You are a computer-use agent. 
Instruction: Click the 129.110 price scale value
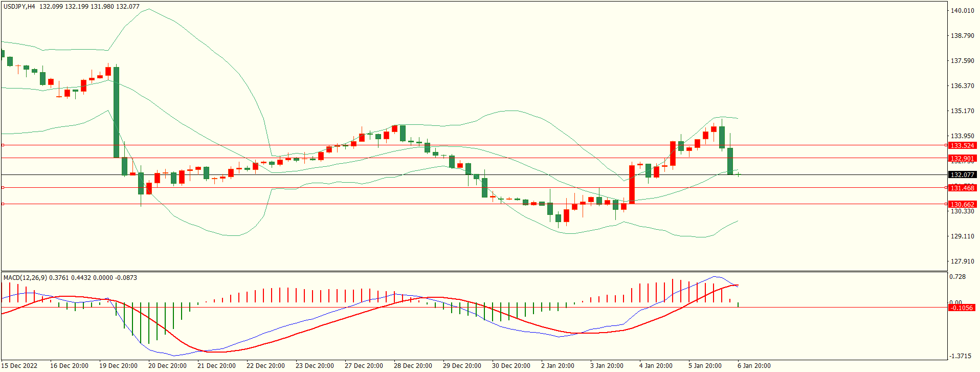click(x=962, y=236)
